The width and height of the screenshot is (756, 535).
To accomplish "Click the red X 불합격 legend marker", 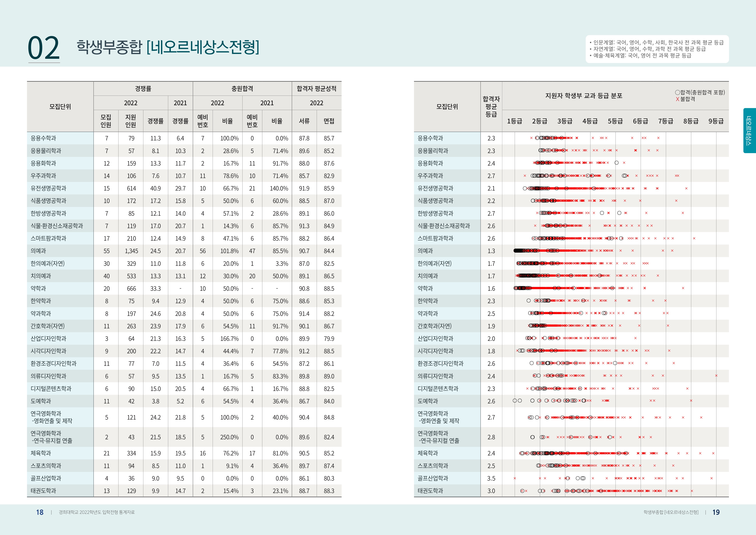I will click(677, 99).
